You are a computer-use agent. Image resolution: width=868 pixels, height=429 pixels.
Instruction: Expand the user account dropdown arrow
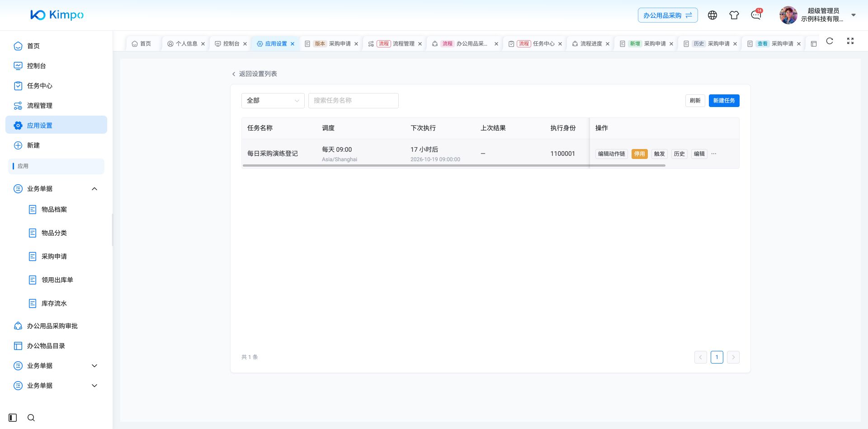854,15
